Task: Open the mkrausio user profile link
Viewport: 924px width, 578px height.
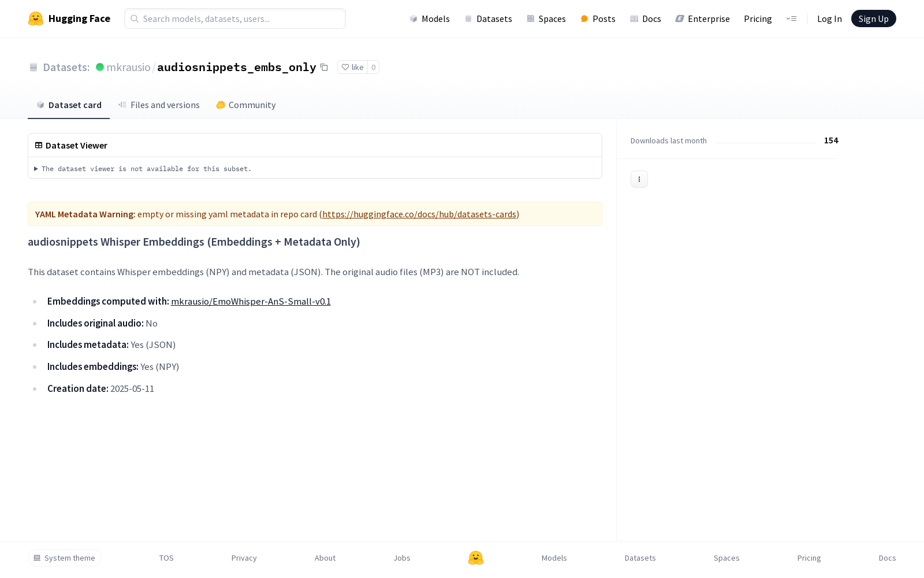Action: click(x=128, y=67)
